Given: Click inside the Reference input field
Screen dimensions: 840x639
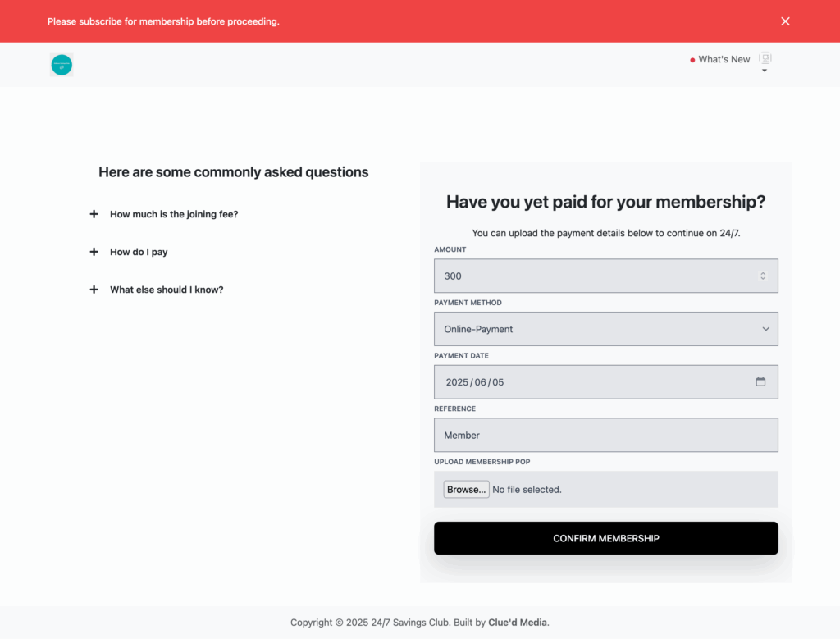Looking at the screenshot, I should [605, 435].
